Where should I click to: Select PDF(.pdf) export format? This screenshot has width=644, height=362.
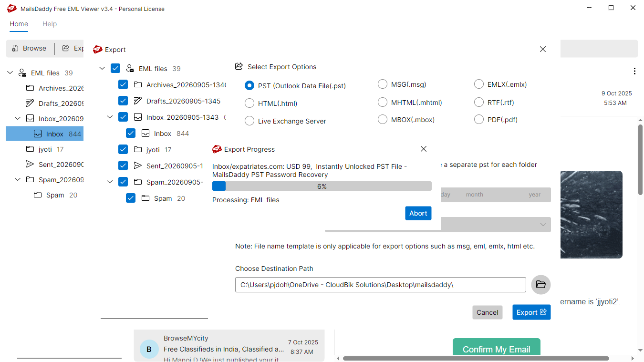(479, 119)
